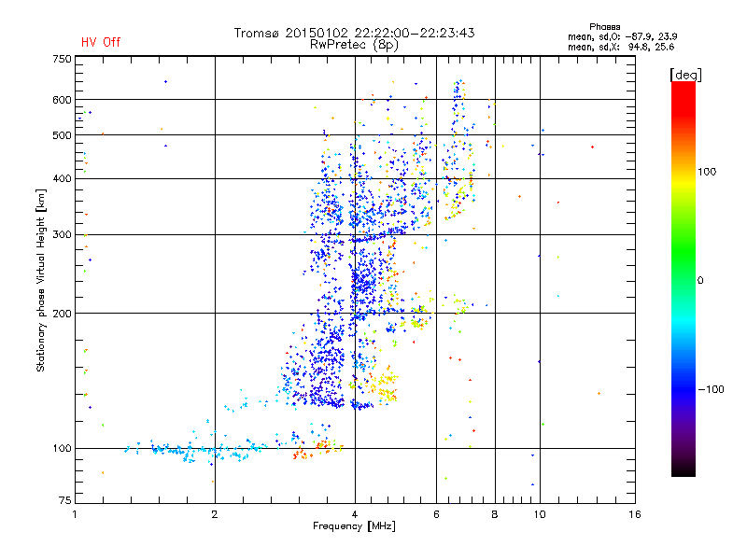This screenshot has height=560, width=747.
Task: Click the 'RwPretec (8p)' subtitle
Action: tap(354, 45)
